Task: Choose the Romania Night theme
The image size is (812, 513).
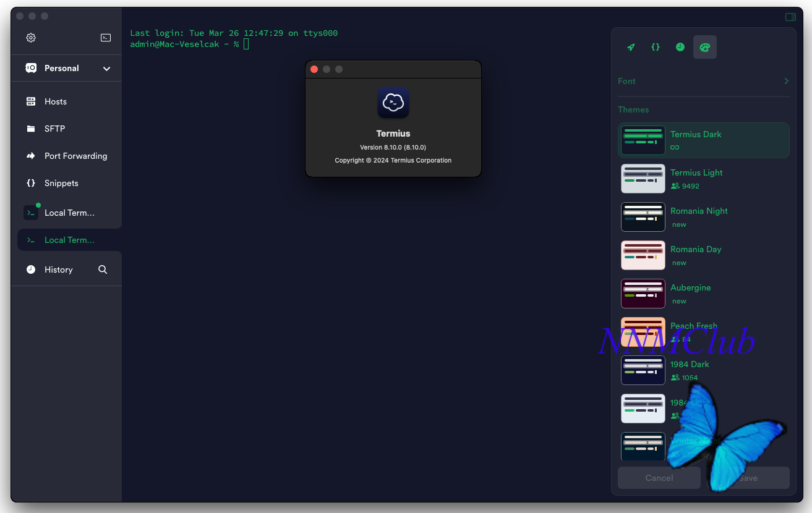Action: click(704, 217)
